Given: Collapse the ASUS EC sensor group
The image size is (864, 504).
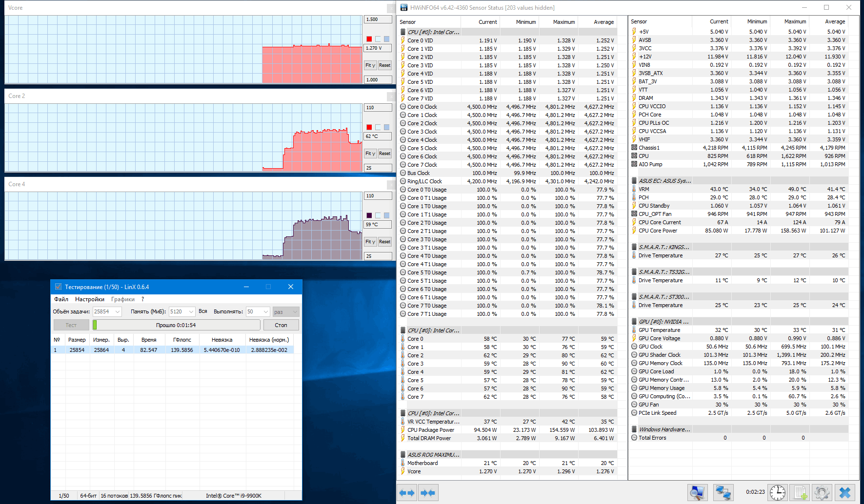Looking at the screenshot, I should coord(634,181).
